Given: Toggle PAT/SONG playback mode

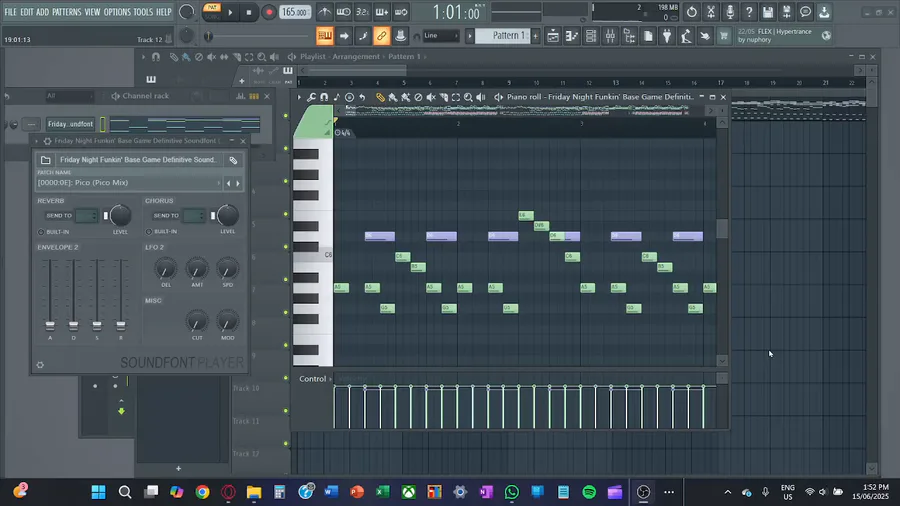Looking at the screenshot, I should pyautogui.click(x=212, y=12).
